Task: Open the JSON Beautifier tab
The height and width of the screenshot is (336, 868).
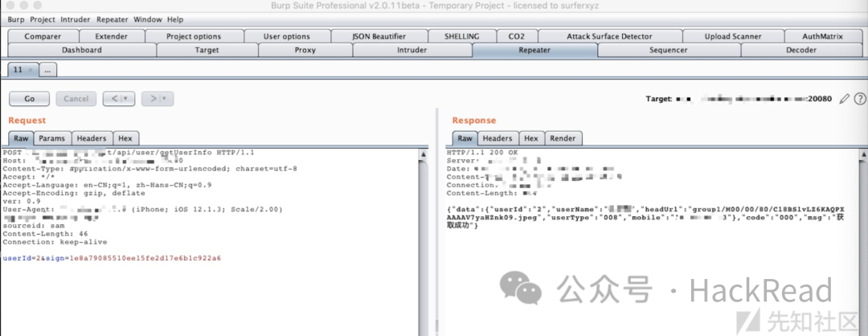Action: click(379, 36)
